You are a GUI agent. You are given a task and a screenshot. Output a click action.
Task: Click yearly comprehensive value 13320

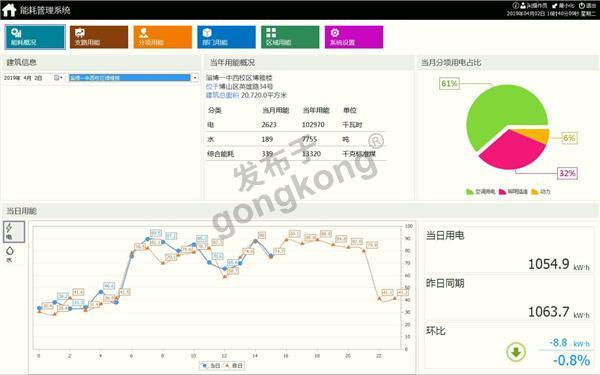pyautogui.click(x=311, y=154)
